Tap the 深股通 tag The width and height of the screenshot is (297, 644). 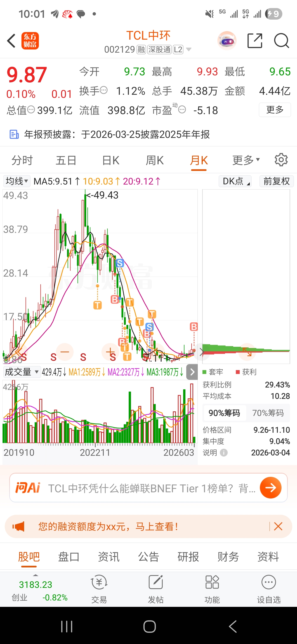[159, 50]
